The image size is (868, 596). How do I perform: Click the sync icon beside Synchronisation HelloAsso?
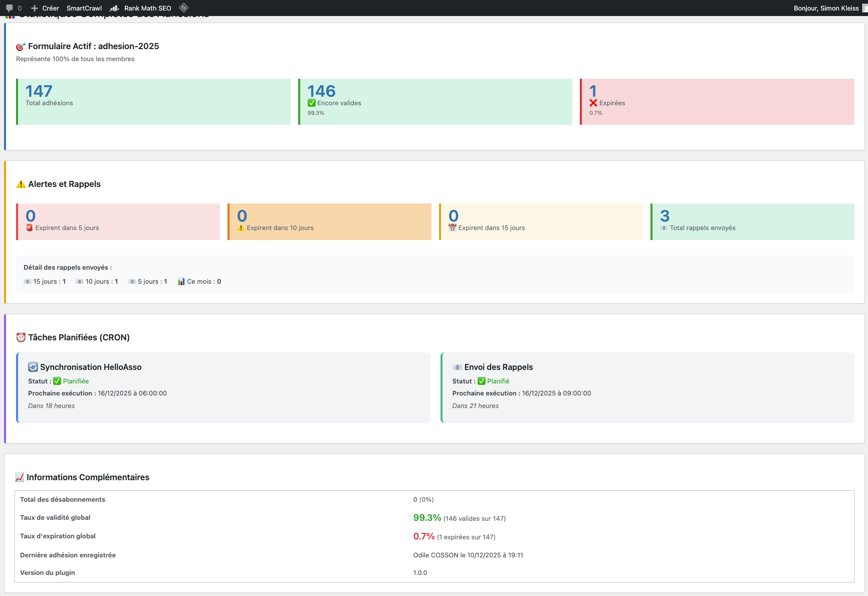click(33, 366)
